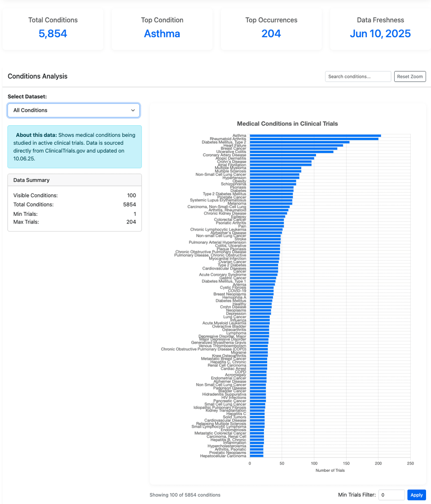Click the Data Summary panel header
Viewport: 431px width, 504px height.
click(75, 180)
